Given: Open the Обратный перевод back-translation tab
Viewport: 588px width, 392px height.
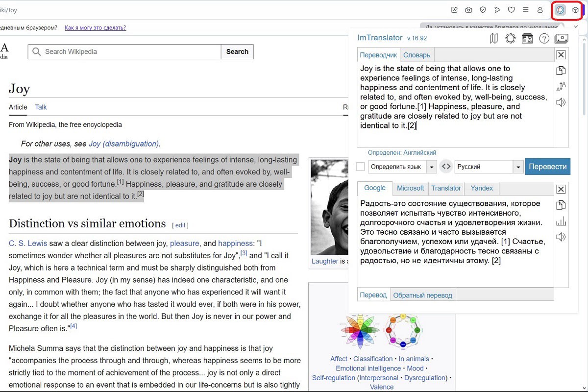Looking at the screenshot, I should pos(423,294).
